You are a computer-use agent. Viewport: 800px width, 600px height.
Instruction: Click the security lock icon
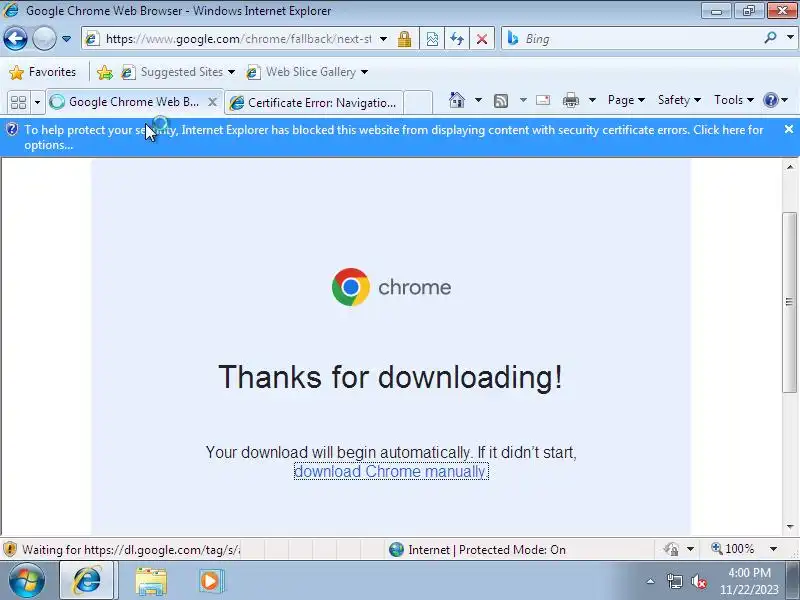[405, 39]
